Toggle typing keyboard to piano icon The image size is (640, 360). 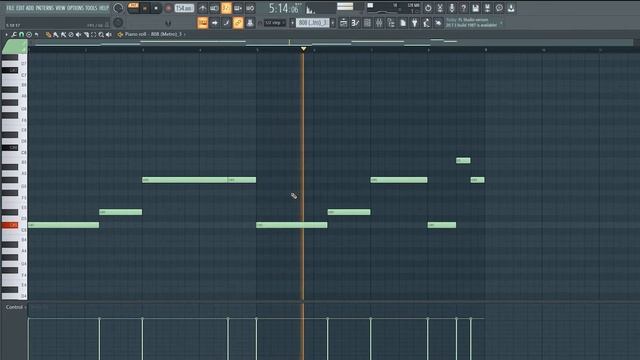(x=203, y=23)
